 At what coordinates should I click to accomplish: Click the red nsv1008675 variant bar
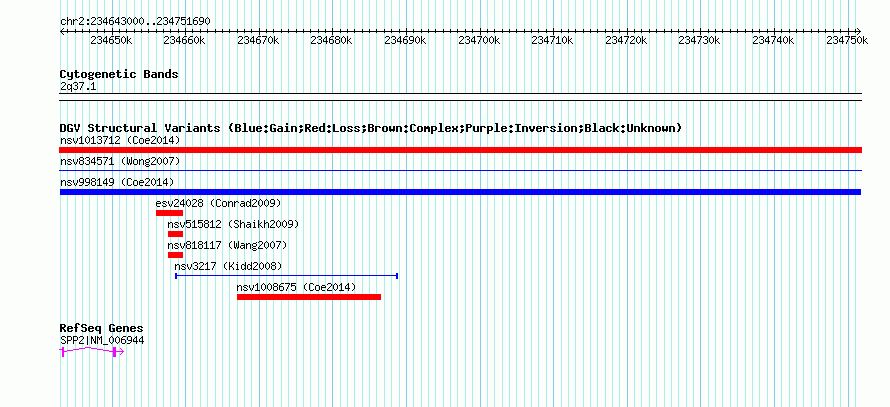(x=309, y=297)
